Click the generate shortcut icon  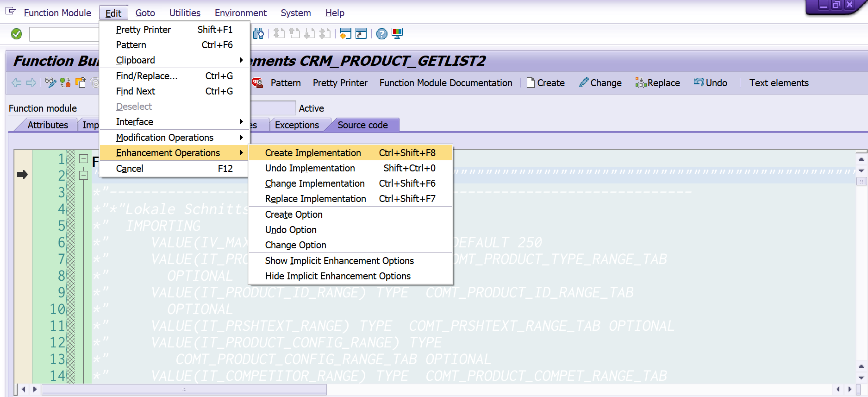[361, 33]
